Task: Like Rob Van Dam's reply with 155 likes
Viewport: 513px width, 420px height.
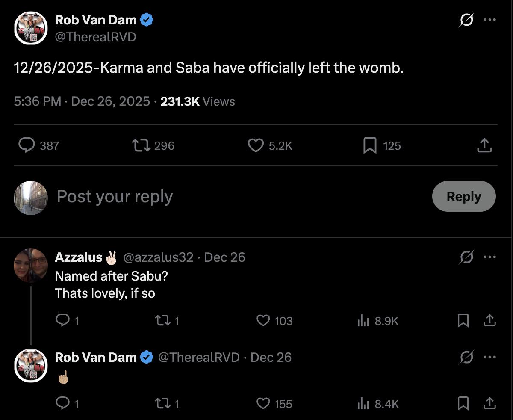Action: tap(263, 404)
